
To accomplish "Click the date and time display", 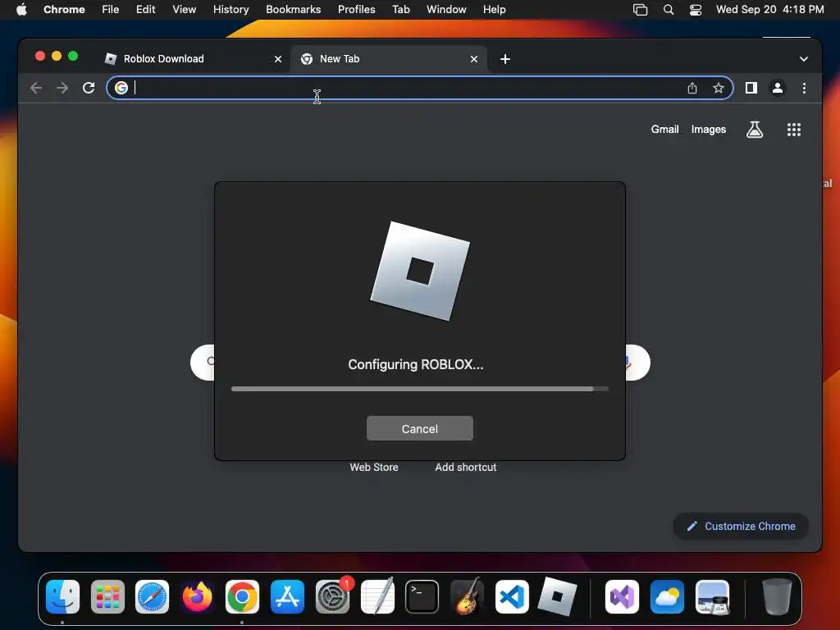I will [x=769, y=10].
